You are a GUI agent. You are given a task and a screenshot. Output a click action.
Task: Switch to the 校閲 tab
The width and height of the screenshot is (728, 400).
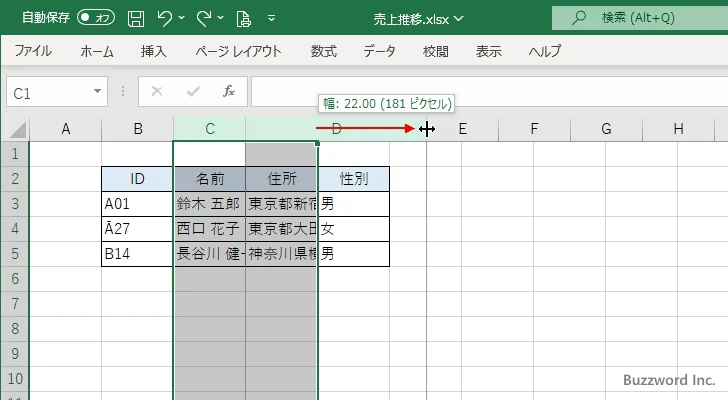click(x=436, y=51)
